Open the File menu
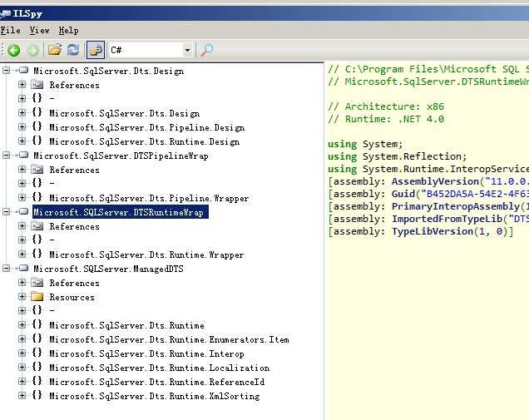This screenshot has height=420, width=529. tap(11, 31)
